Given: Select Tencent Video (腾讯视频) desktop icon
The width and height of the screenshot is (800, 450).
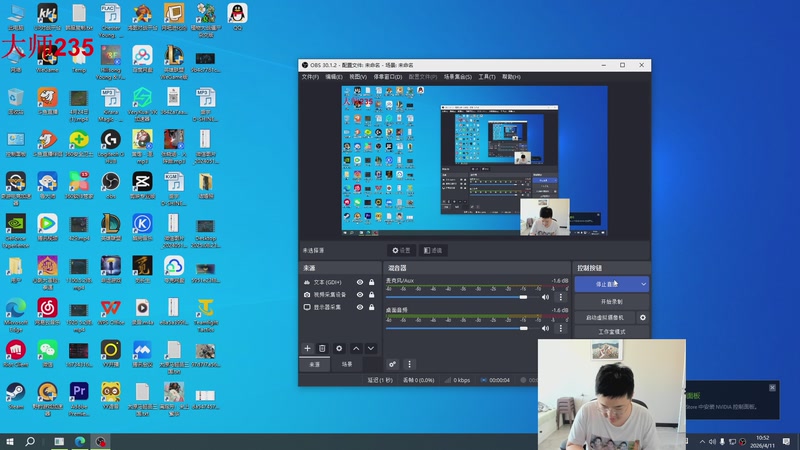Looking at the screenshot, I should point(47,227).
